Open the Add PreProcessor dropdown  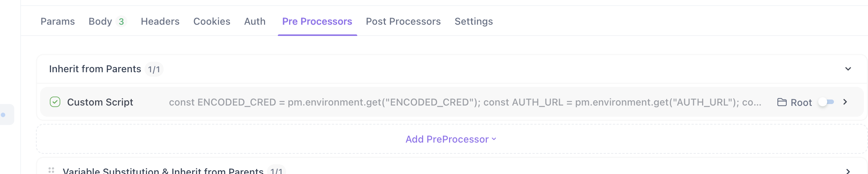click(x=451, y=139)
